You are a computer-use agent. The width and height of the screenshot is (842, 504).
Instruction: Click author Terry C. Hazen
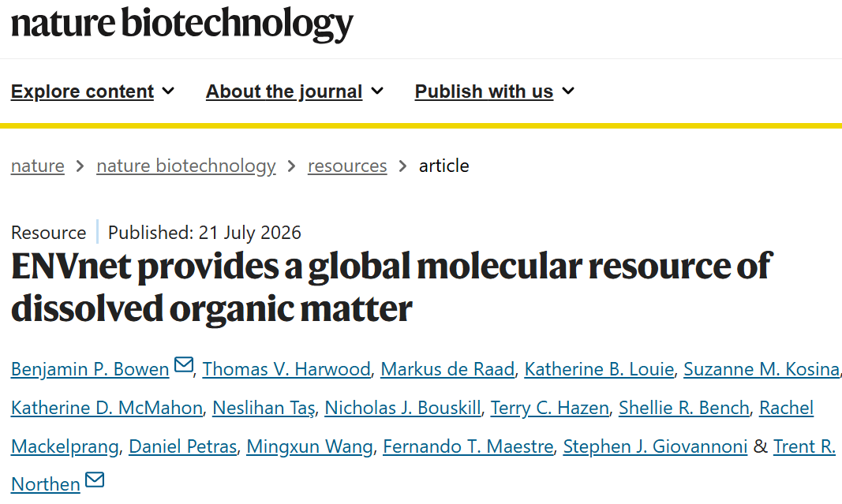[550, 408]
